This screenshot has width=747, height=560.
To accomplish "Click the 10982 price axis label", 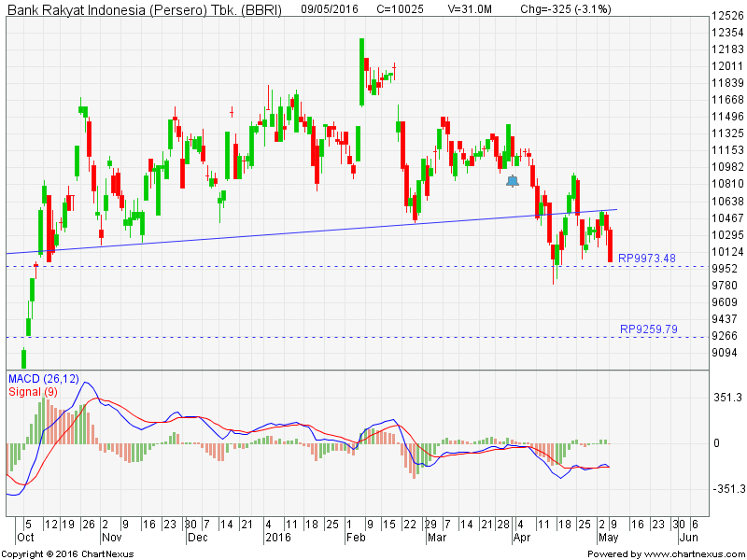I will pyautogui.click(x=727, y=167).
